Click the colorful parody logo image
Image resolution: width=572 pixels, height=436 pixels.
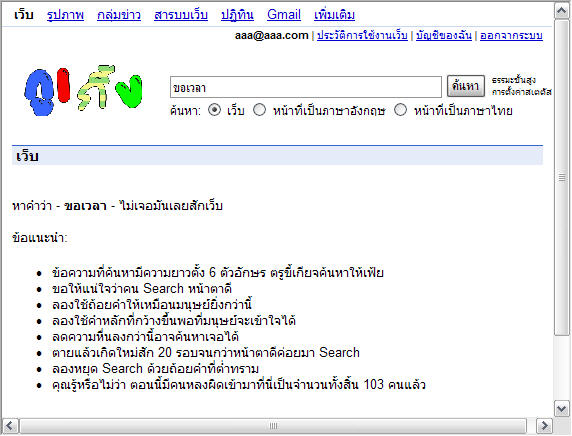coord(84,90)
